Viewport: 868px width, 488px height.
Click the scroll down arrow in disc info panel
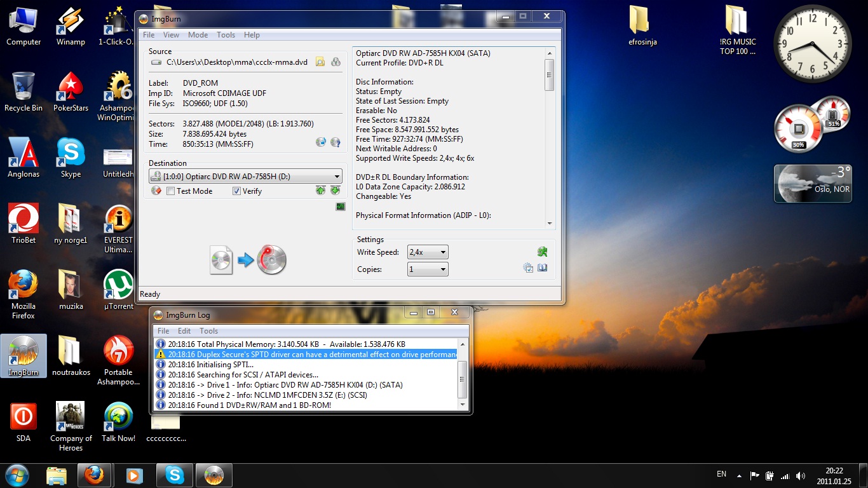pyautogui.click(x=550, y=223)
